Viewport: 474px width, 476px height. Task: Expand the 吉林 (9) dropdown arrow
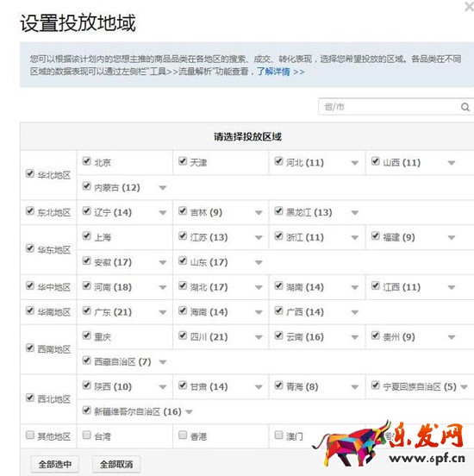coord(259,213)
